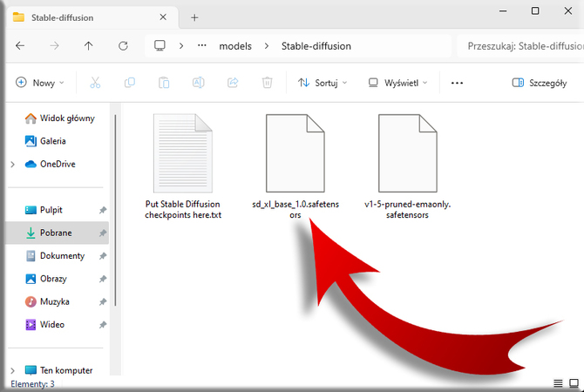
Task: Open the Nowy dropdown menu
Action: (40, 83)
